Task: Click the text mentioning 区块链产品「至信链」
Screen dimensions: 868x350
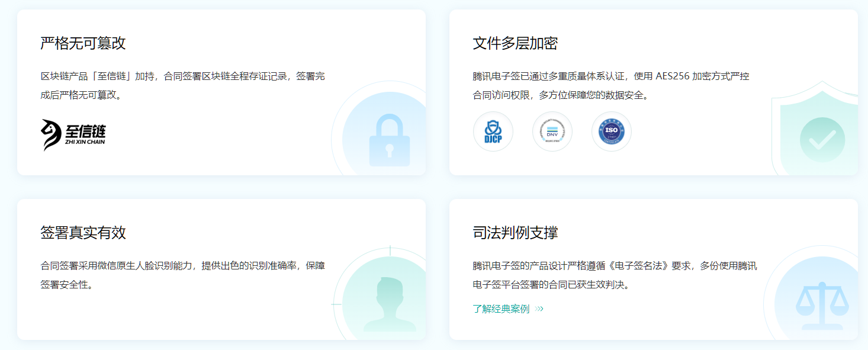Action: pyautogui.click(x=183, y=85)
